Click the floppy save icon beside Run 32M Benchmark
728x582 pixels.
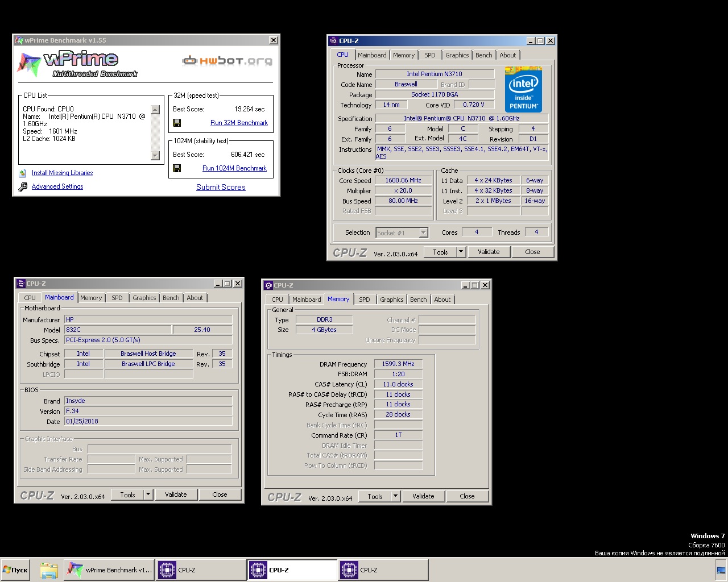pos(177,123)
